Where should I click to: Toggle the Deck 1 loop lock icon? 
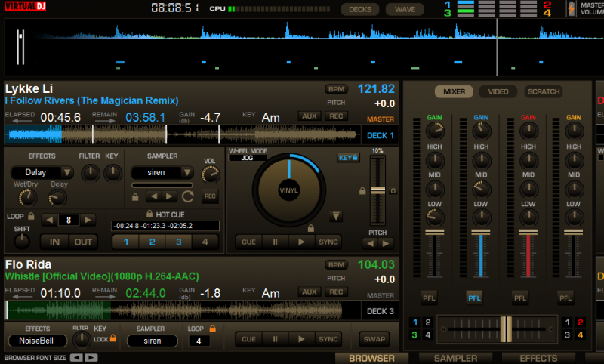31,216
